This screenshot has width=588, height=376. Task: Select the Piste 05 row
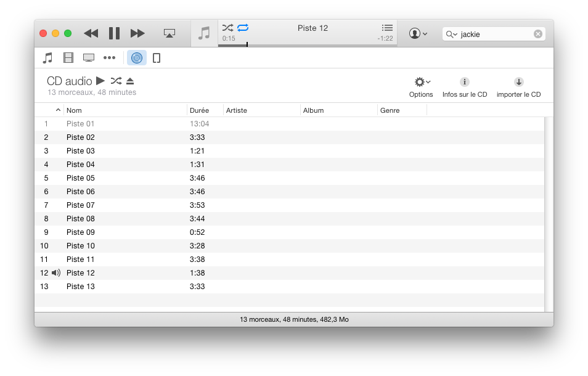click(289, 178)
